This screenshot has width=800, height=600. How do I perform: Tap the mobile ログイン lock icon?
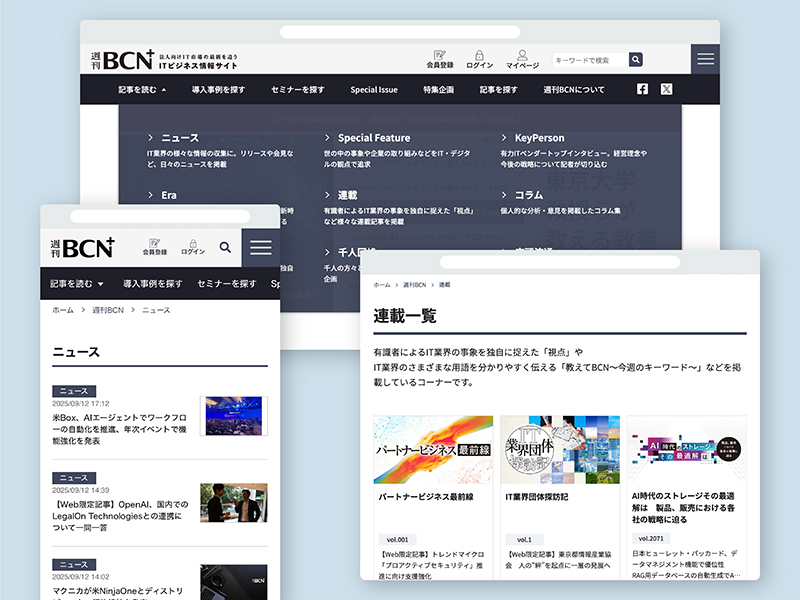point(193,243)
